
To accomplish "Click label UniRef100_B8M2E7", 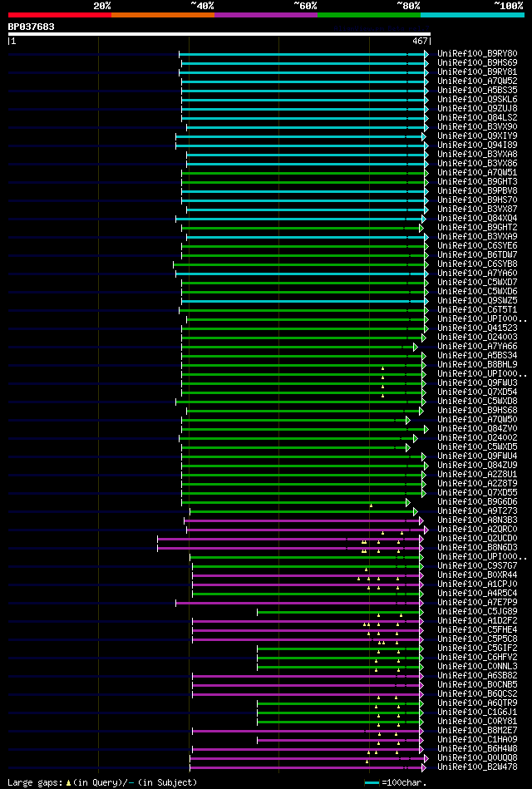I will [477, 731].
